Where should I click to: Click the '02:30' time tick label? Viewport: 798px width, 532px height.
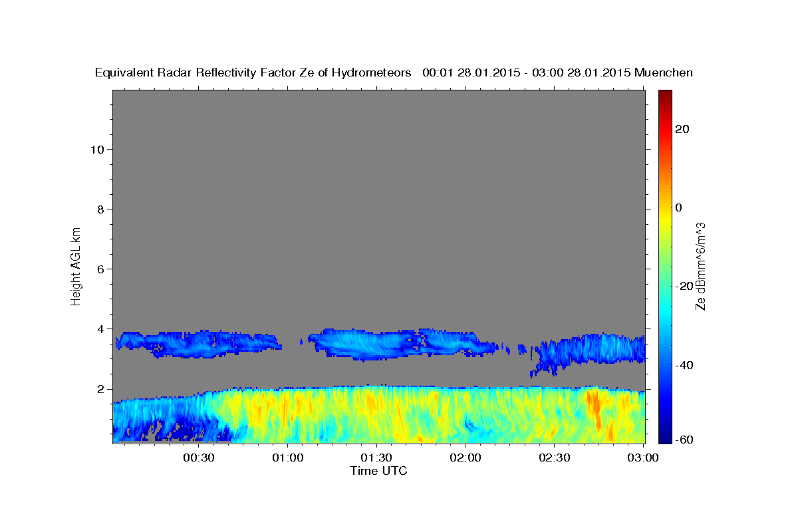pos(554,458)
